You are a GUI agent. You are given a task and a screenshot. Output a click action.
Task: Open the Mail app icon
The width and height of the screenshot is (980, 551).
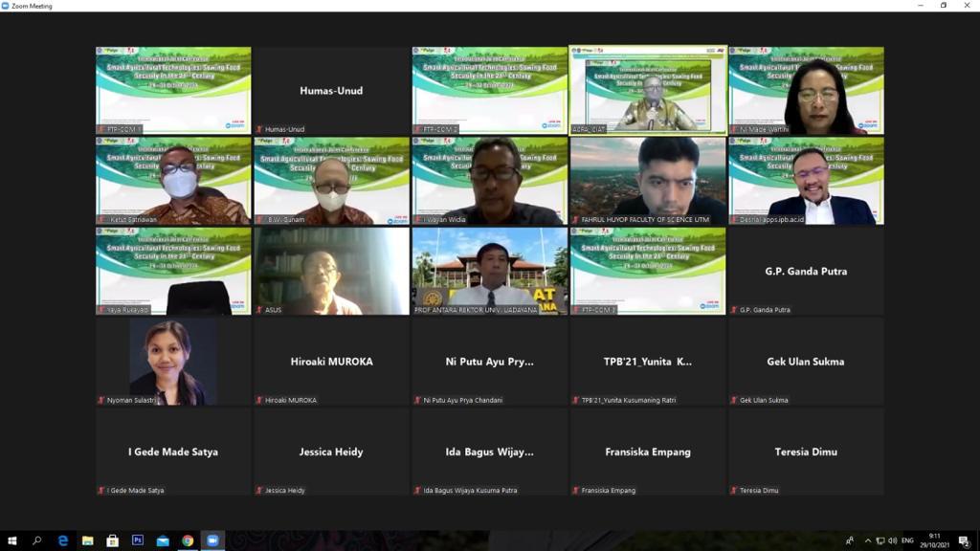163,540
